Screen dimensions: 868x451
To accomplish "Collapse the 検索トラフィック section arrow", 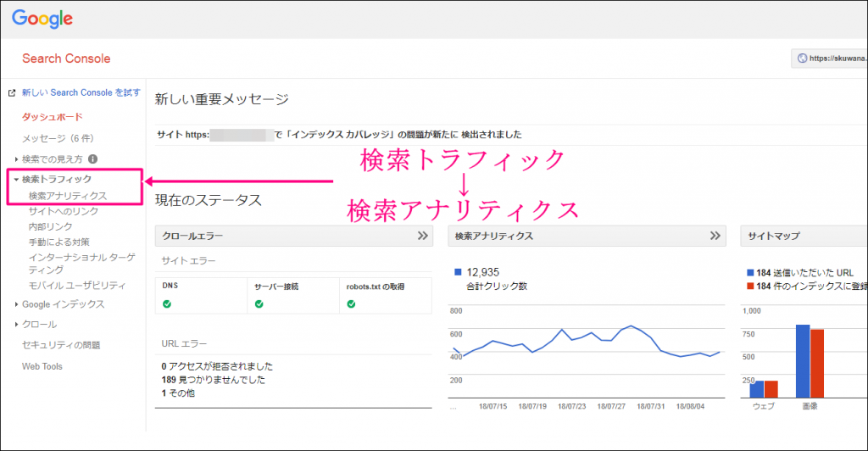I will click(16, 179).
